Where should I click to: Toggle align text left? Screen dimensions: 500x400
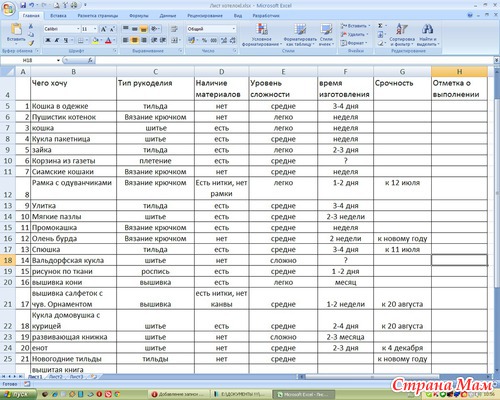(x=126, y=40)
